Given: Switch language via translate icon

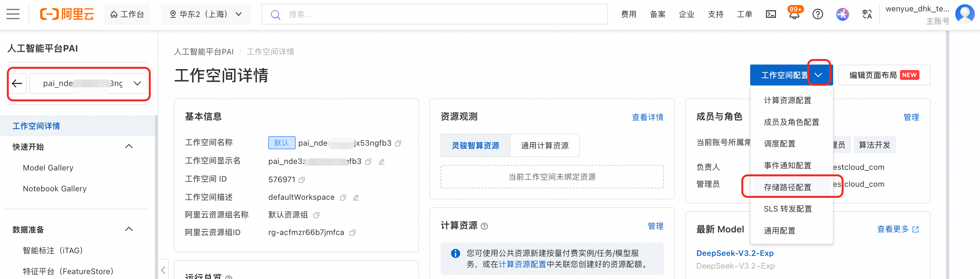Looking at the screenshot, I should coord(867,14).
